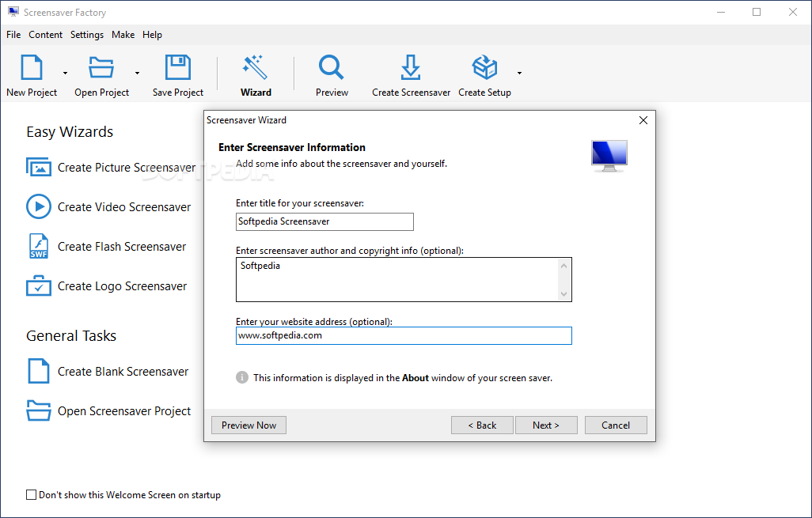This screenshot has height=518, width=812.
Task: Click the General Tasks heading
Action: [x=71, y=336]
